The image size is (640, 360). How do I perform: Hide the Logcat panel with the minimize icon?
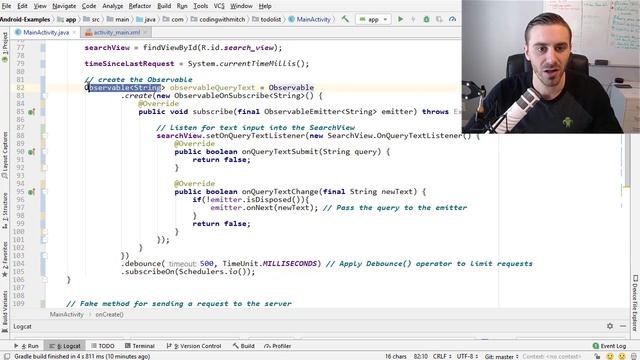(623, 326)
